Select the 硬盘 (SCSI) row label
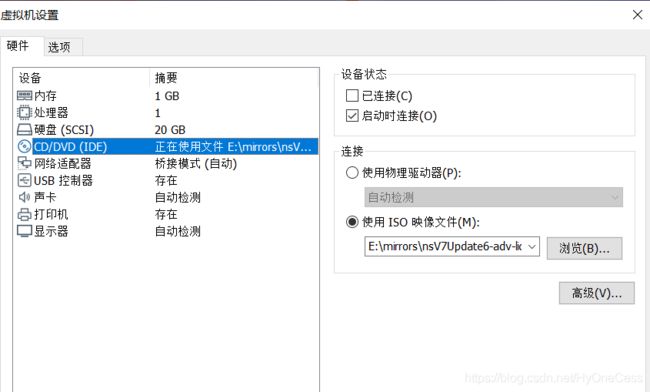Viewport: 650px width, 392px height. (64, 130)
